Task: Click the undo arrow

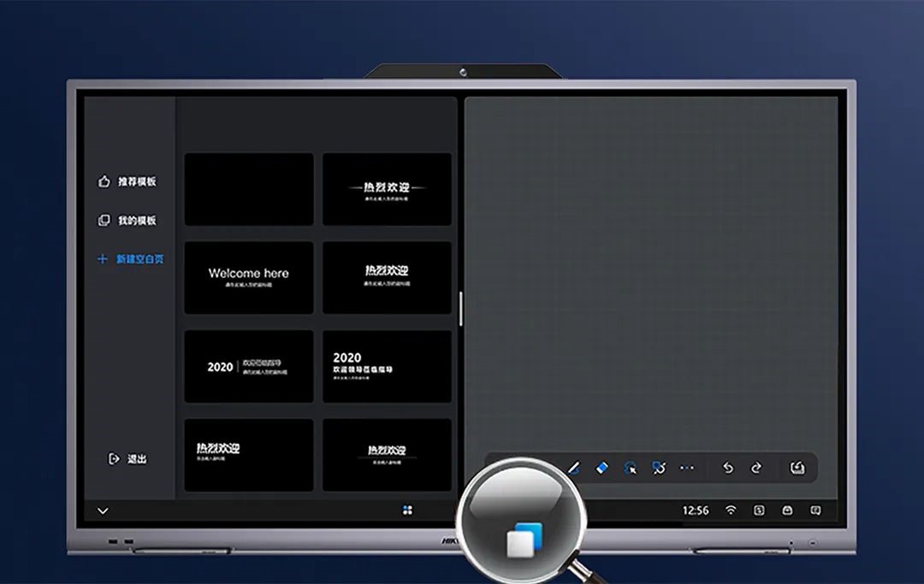Action: 727,468
